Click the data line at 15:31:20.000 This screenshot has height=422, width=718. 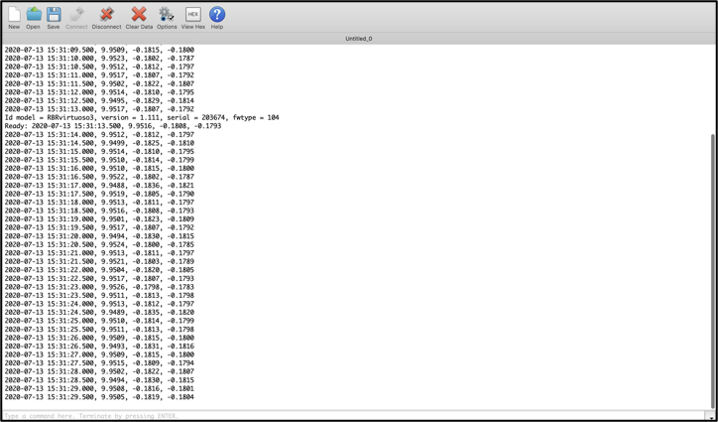coord(99,236)
